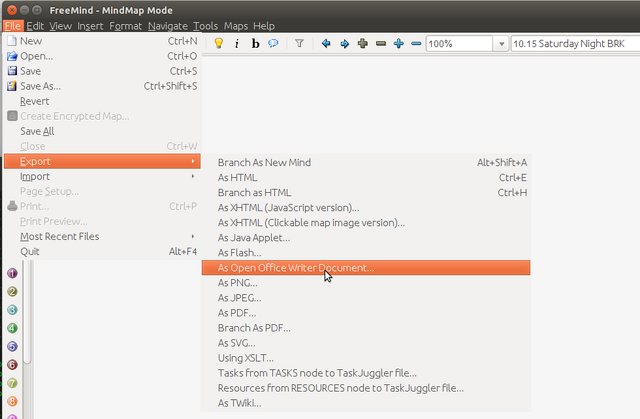Click the filter funnel icon
640x419 pixels.
[299, 44]
